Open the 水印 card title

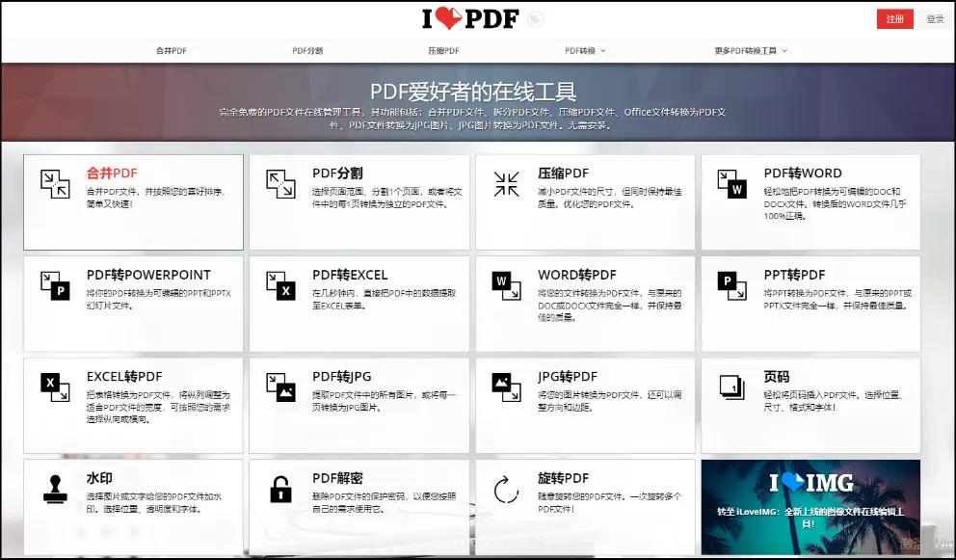pyautogui.click(x=98, y=478)
